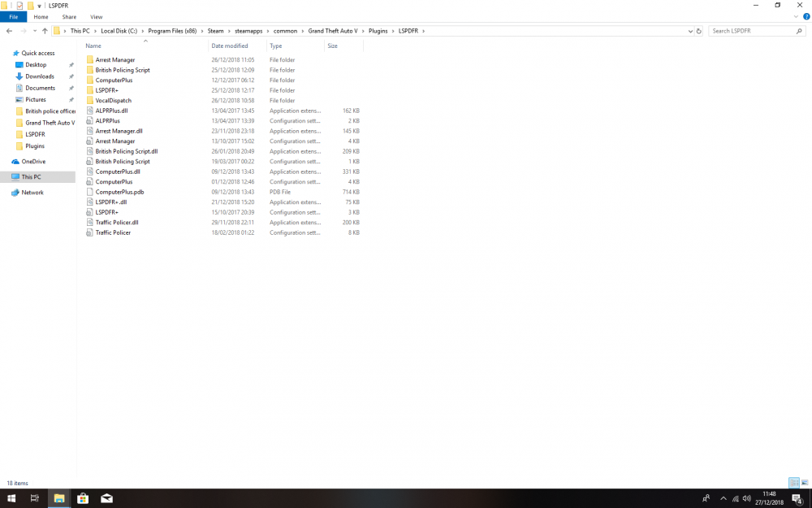Open Downloads in the navigation pane
812x508 pixels.
[x=39, y=76]
